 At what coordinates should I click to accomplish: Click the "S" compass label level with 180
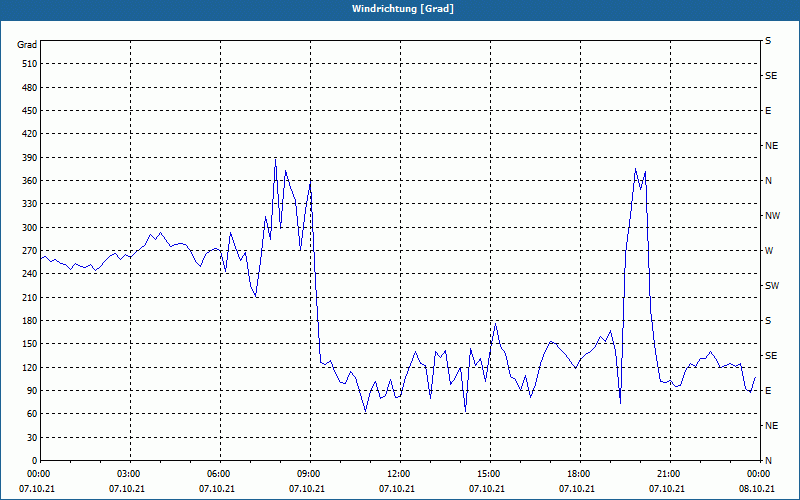point(768,321)
